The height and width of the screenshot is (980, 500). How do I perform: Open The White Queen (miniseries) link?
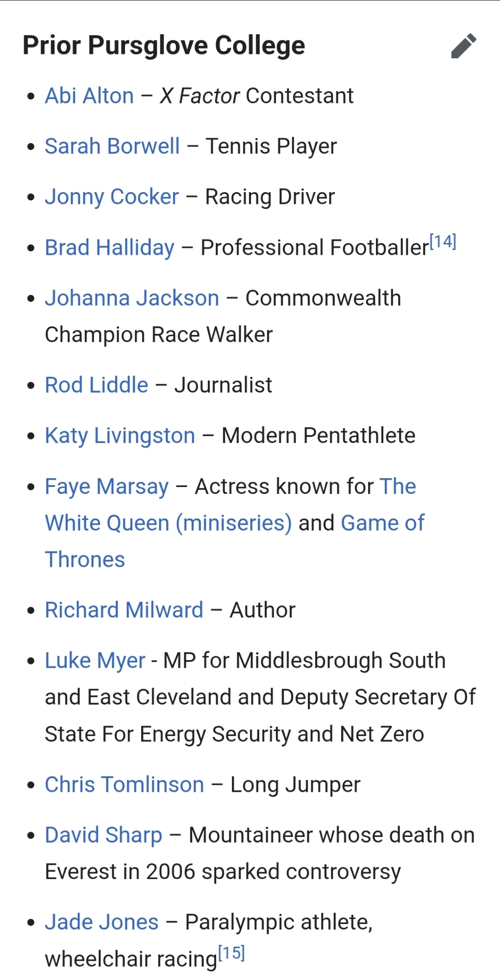click(x=168, y=523)
